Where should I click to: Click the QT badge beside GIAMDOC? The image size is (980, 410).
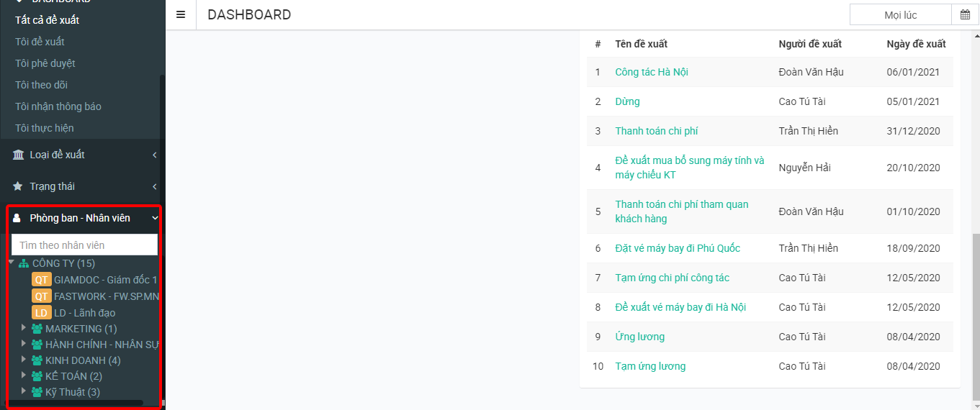coord(42,280)
